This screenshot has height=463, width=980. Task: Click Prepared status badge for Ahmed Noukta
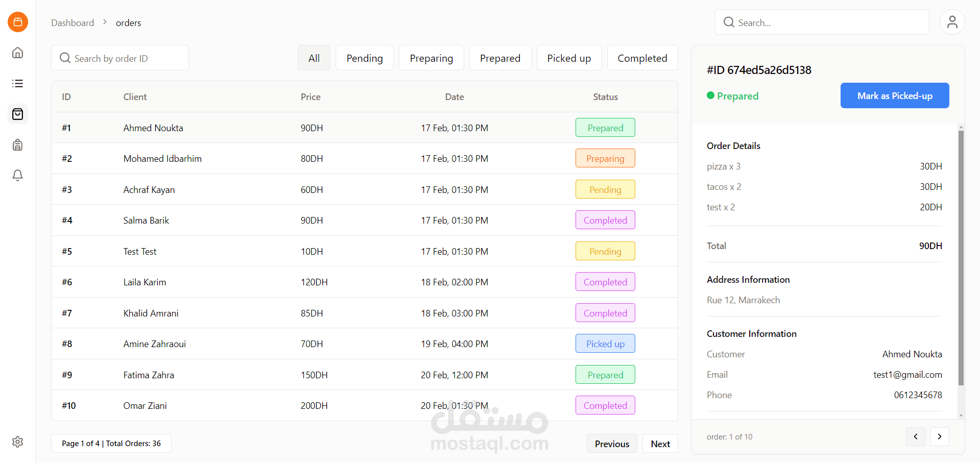pos(605,128)
